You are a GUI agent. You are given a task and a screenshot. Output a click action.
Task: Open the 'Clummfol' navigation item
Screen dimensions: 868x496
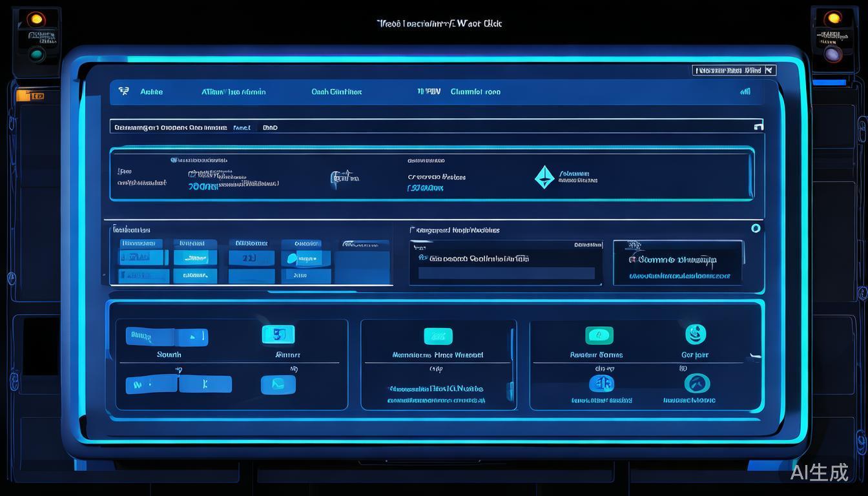click(475, 92)
